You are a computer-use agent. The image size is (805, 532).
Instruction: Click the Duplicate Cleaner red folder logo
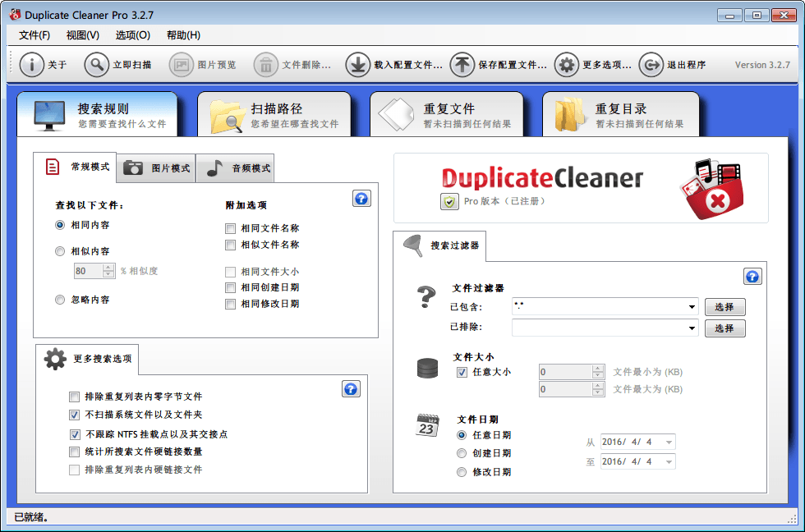coord(712,188)
